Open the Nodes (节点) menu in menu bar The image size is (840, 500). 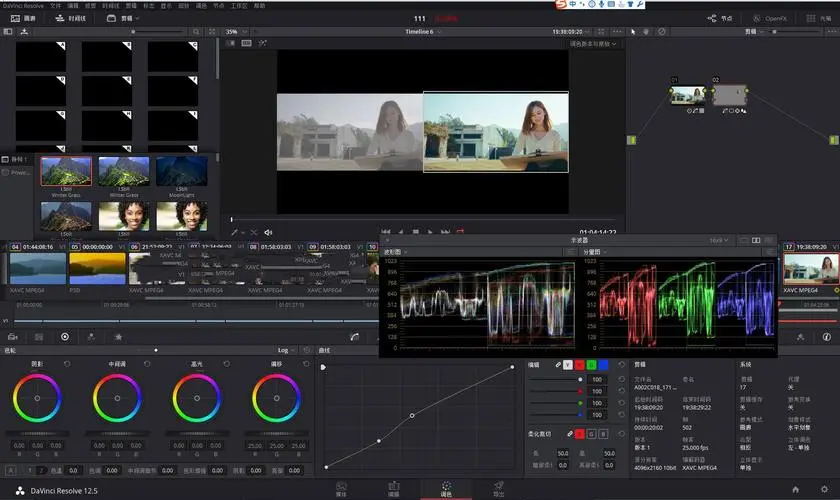[219, 5]
